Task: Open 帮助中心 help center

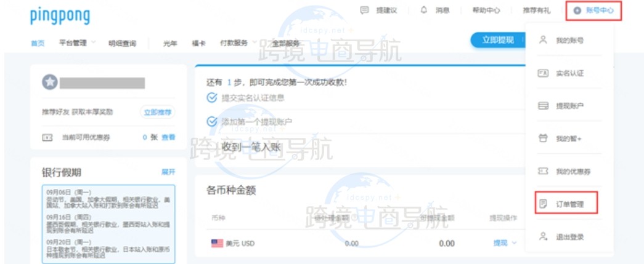Action: click(x=486, y=10)
